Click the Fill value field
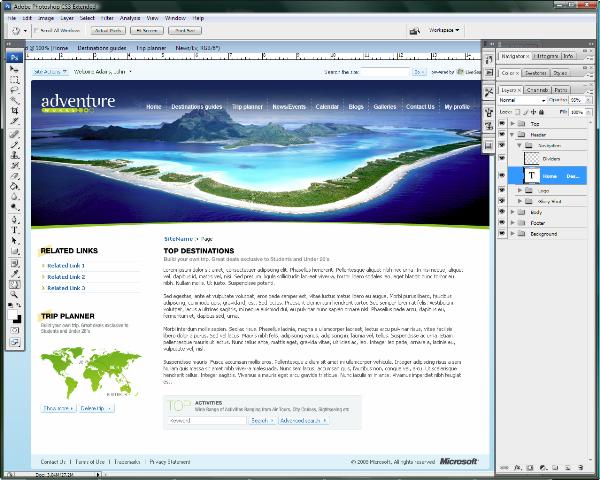Viewport: 600px width, 480px height. [x=577, y=112]
